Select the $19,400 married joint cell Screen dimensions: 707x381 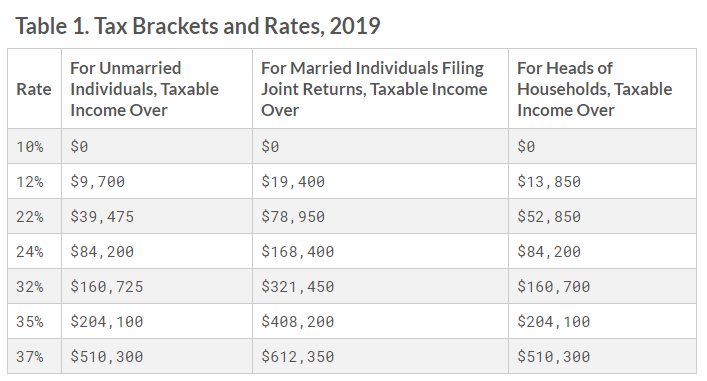(381, 181)
